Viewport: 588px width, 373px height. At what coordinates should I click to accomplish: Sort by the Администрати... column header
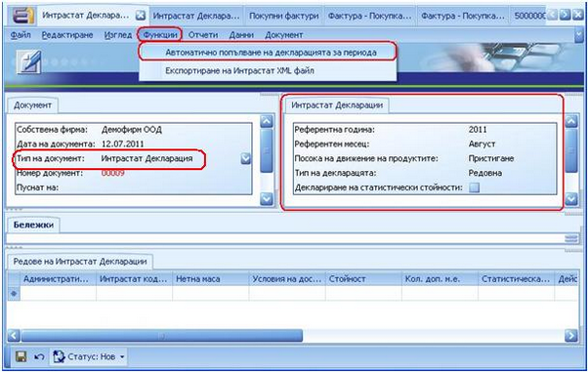point(59,279)
